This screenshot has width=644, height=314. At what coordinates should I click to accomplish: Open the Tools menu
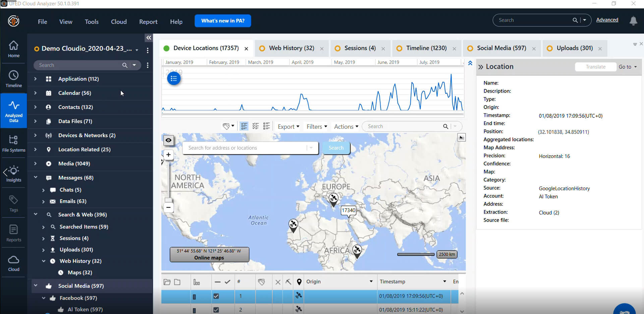click(x=92, y=21)
